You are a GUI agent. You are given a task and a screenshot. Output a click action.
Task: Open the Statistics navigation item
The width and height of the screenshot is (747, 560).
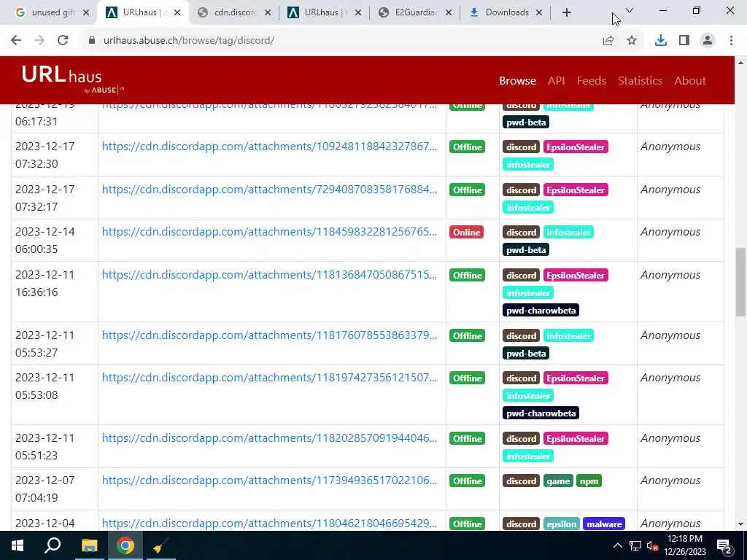(x=640, y=81)
